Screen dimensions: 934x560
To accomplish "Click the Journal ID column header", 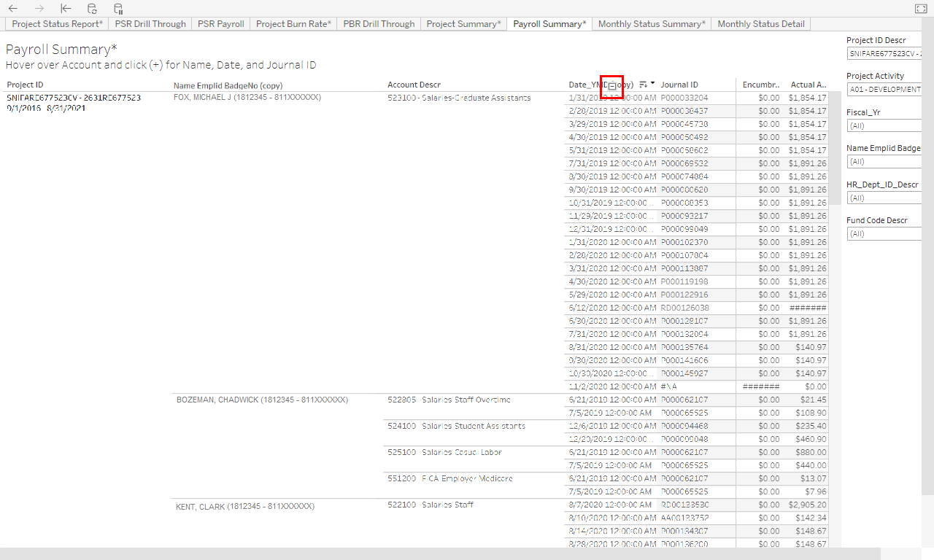I will [679, 85].
